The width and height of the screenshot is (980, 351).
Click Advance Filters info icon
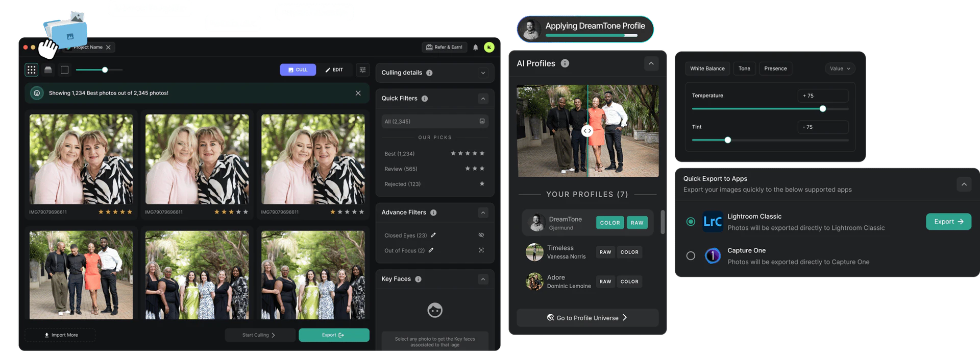click(x=433, y=212)
